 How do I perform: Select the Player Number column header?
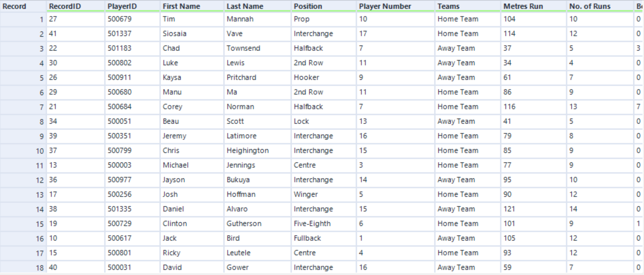click(385, 6)
